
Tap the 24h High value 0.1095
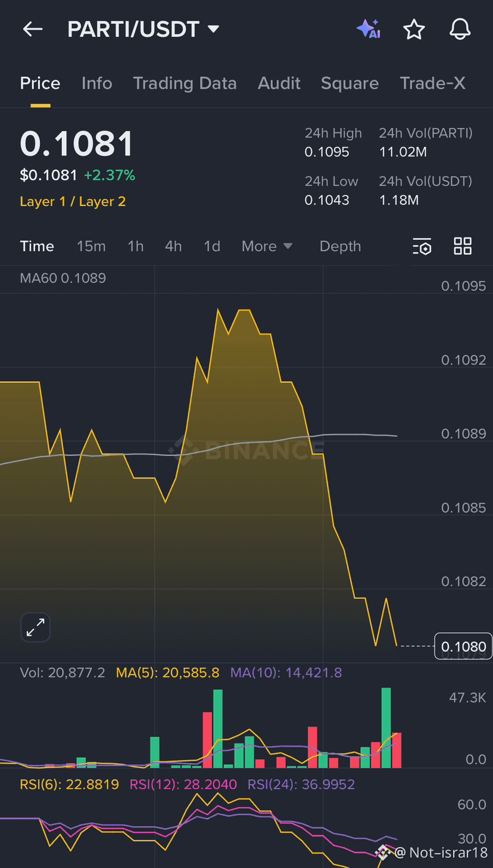pyautogui.click(x=327, y=152)
